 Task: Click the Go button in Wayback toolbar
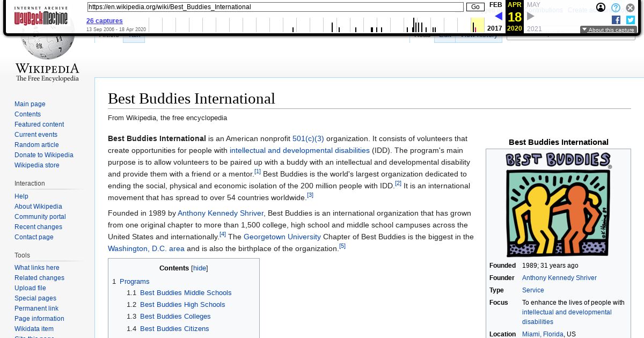[x=475, y=7]
